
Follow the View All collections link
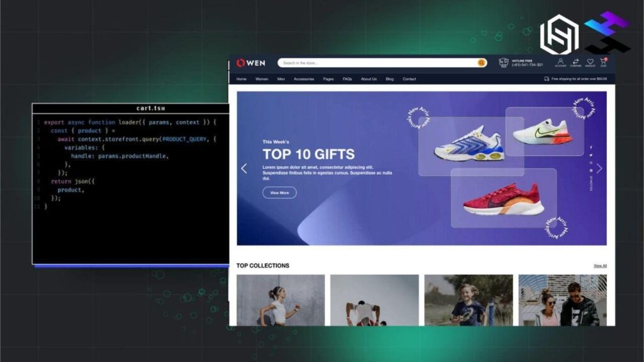point(600,266)
